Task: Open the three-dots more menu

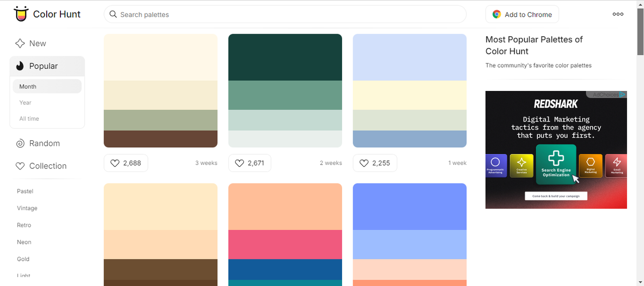Action: [x=618, y=14]
